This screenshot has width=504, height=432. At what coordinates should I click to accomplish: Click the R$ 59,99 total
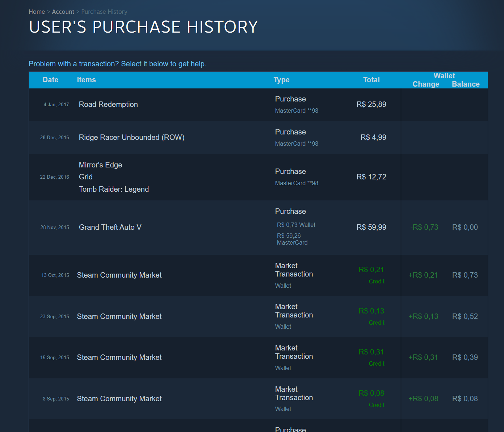(371, 227)
